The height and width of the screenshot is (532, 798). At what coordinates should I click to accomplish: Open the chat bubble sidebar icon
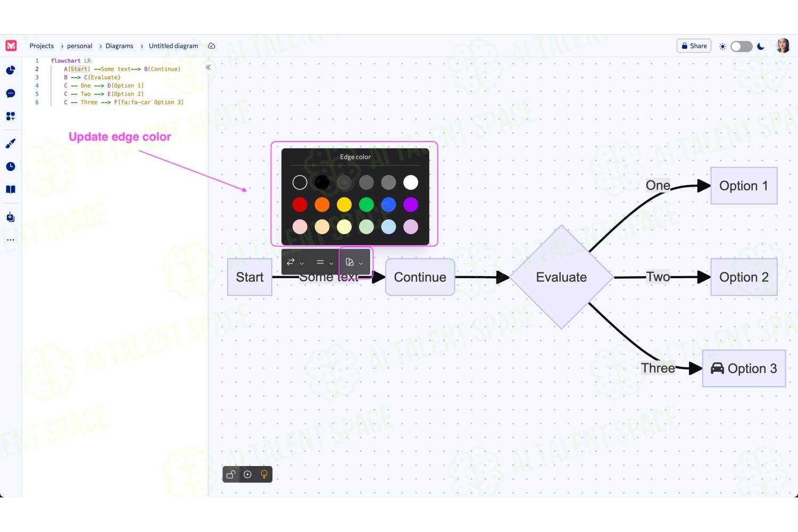pyautogui.click(x=11, y=93)
